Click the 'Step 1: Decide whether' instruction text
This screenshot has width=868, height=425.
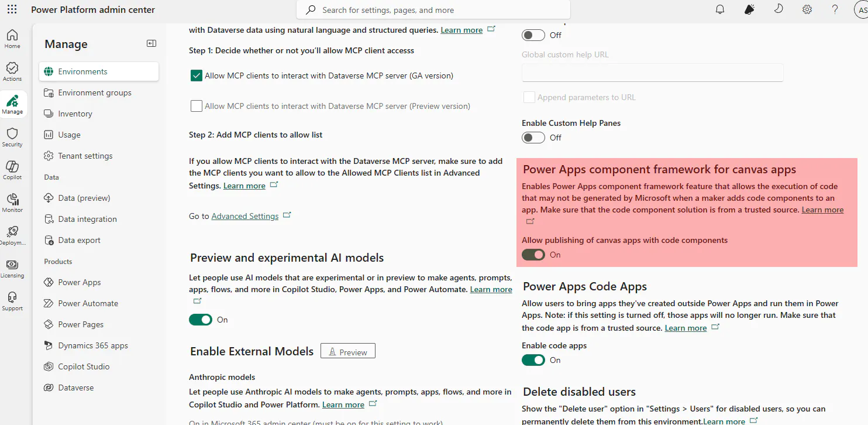tap(302, 50)
